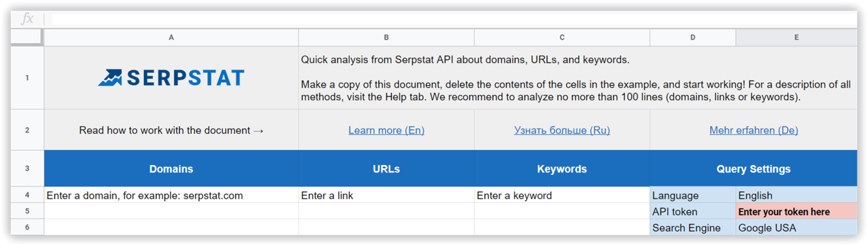This screenshot has height=246, width=868.
Task: Click the Language label cell
Action: [x=692, y=195]
